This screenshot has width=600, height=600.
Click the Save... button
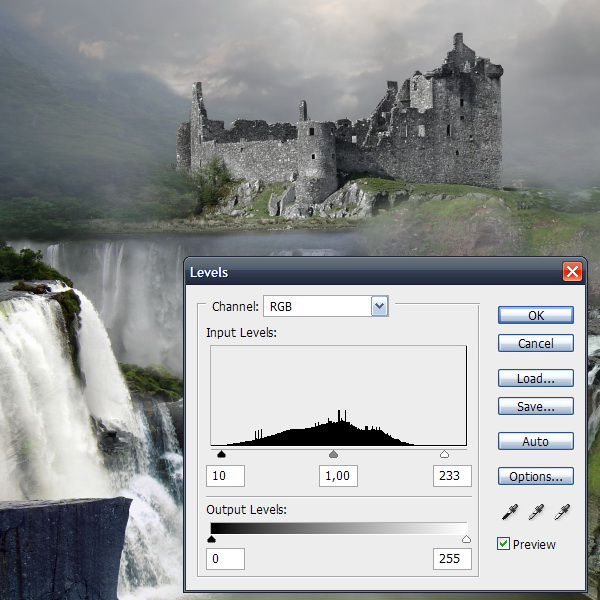pos(536,406)
